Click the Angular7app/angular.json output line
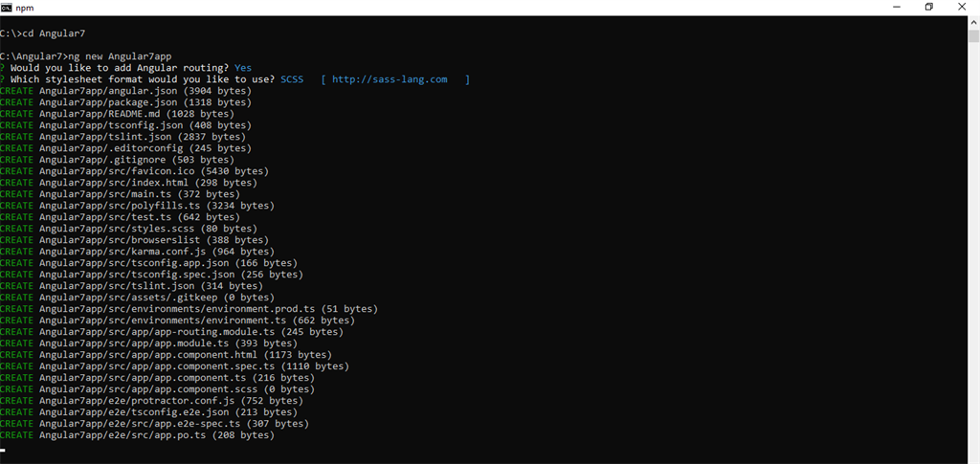Viewport: 980px width, 464px height. click(125, 91)
